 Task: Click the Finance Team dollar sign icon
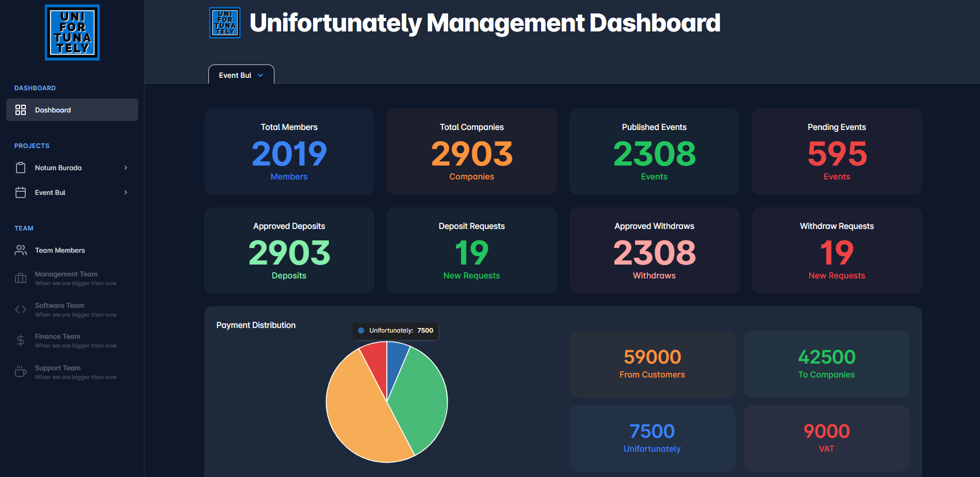pyautogui.click(x=21, y=340)
